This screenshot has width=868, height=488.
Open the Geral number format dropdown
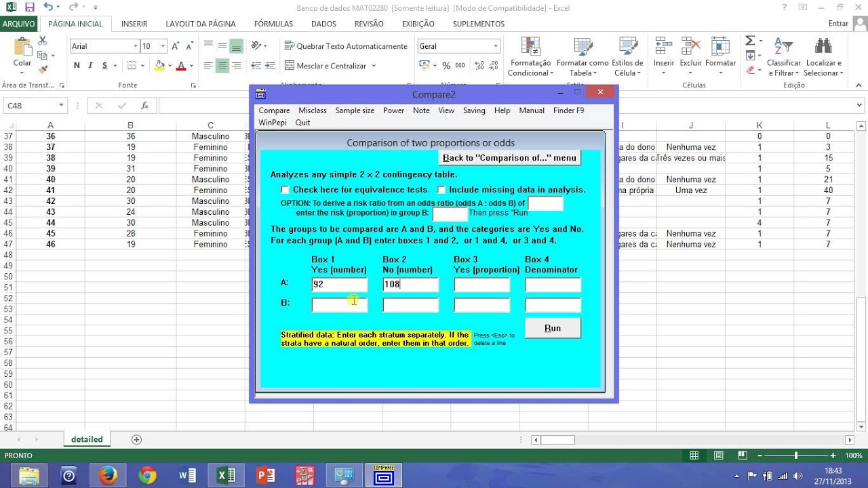tap(496, 46)
